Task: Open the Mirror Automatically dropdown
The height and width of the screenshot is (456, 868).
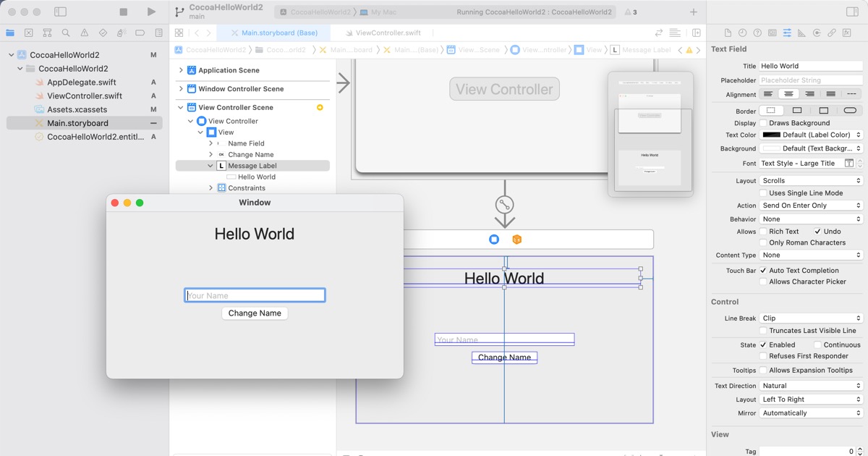Action: pos(812,413)
